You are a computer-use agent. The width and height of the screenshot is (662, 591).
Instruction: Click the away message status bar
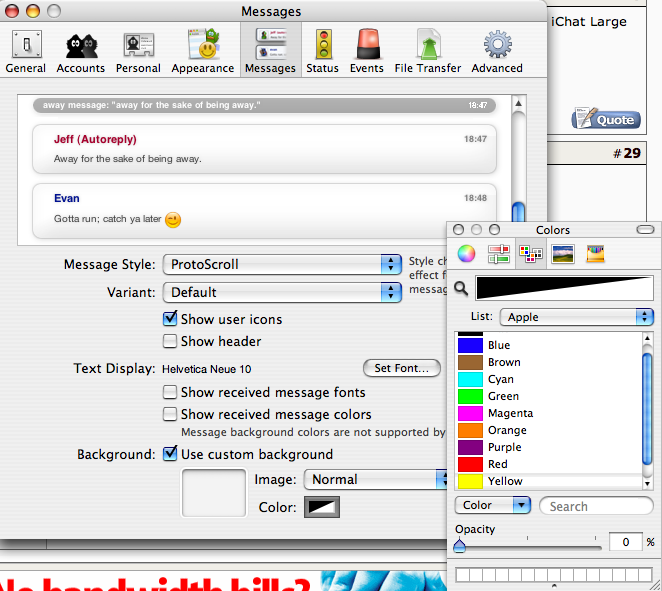[x=264, y=105]
